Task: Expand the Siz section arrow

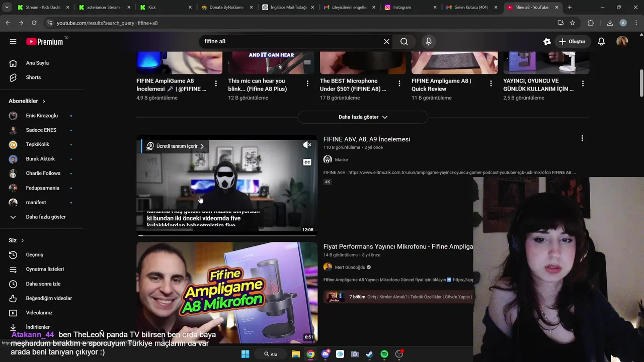Action: point(22,240)
